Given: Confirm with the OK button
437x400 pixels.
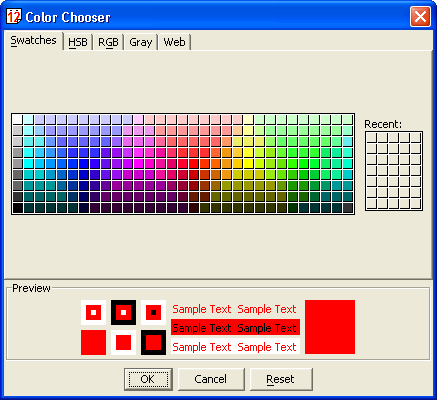Looking at the screenshot, I should 148,379.
